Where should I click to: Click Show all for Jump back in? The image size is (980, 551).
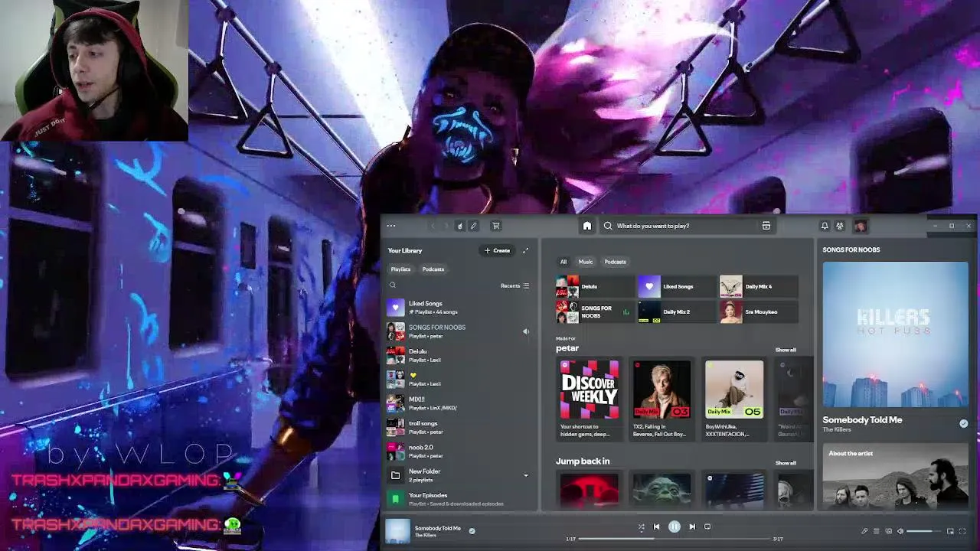click(x=786, y=463)
